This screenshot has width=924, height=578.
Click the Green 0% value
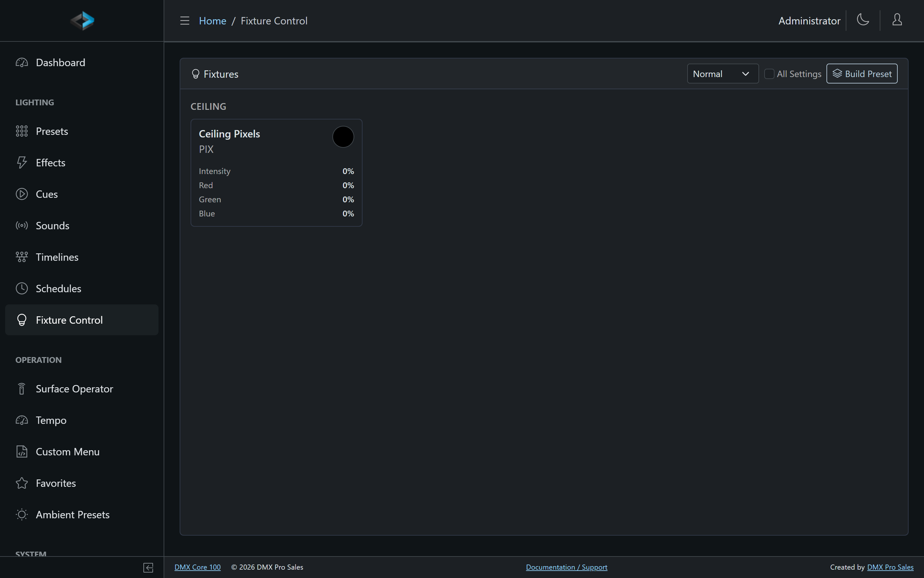(x=348, y=199)
